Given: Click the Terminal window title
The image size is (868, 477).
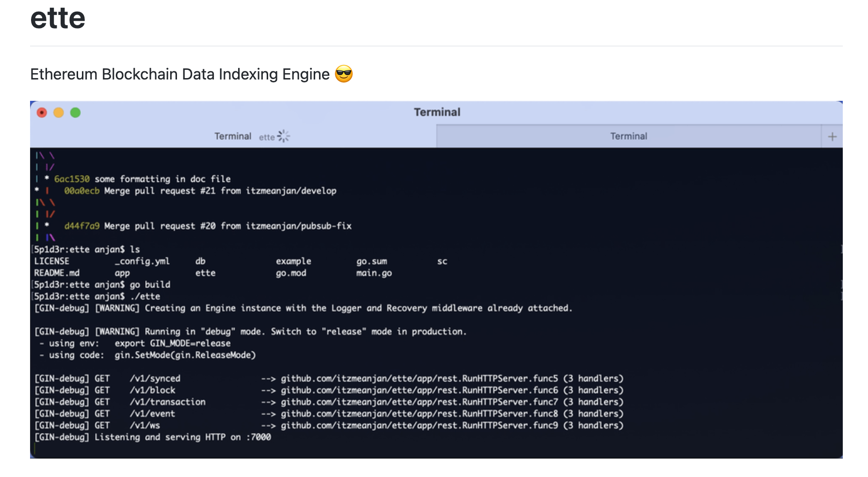Looking at the screenshot, I should 436,112.
